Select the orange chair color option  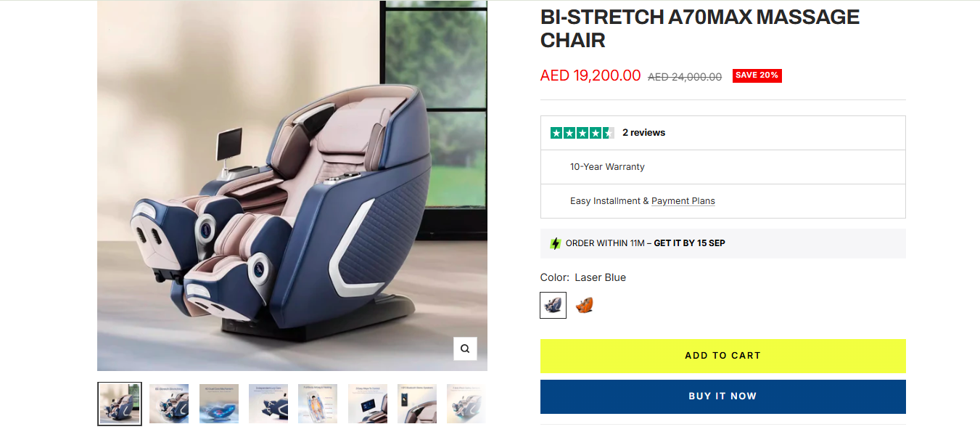pyautogui.click(x=585, y=306)
